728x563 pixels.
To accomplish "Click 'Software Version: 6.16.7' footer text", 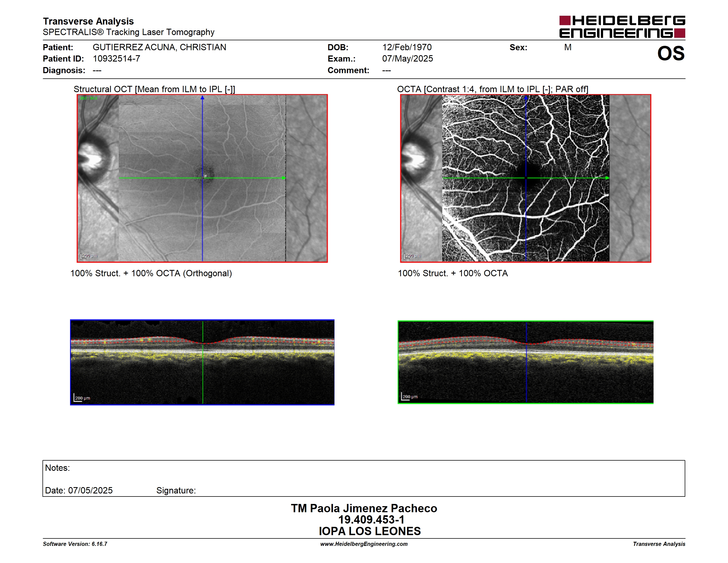I will pos(75,544).
